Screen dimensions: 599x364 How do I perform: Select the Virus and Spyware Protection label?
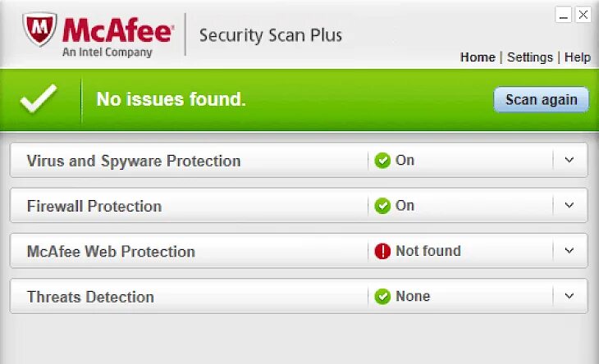(x=134, y=161)
